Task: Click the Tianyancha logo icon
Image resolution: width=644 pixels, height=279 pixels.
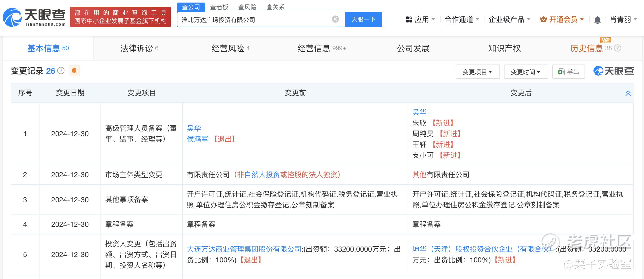Action: click(x=12, y=17)
